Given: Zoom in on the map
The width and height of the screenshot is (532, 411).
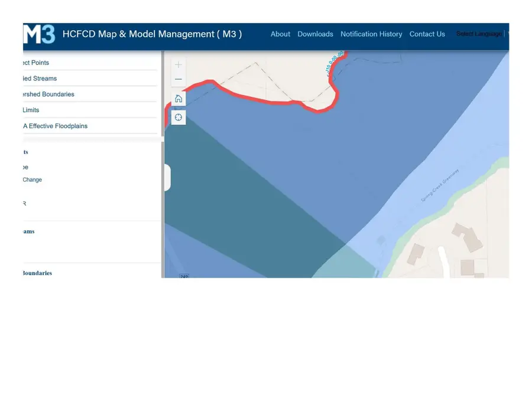Looking at the screenshot, I should point(179,64).
